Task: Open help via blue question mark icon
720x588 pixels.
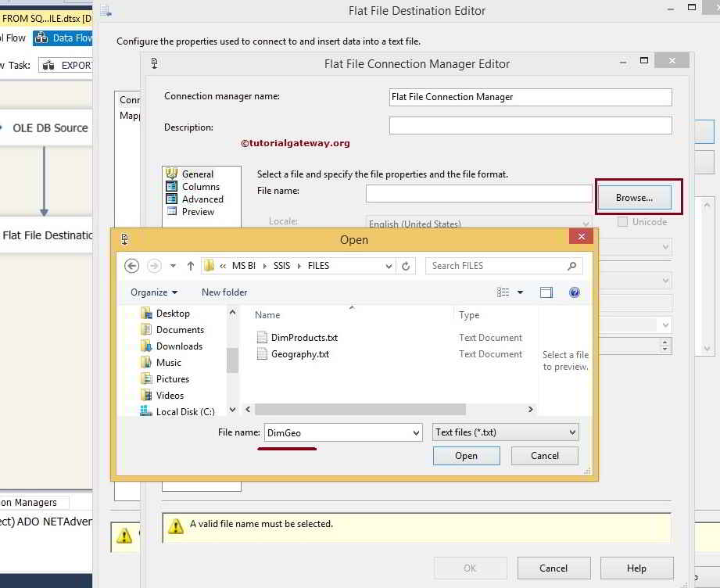Action: tap(575, 292)
